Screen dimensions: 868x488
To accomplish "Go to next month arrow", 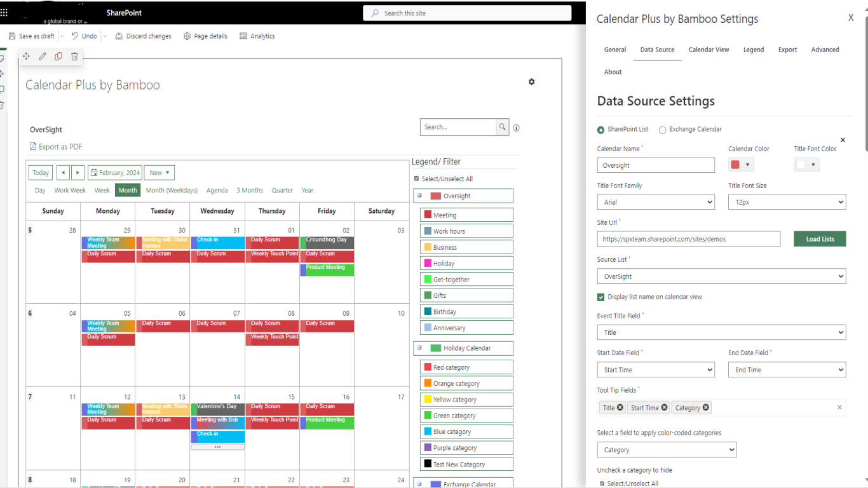I will [78, 173].
